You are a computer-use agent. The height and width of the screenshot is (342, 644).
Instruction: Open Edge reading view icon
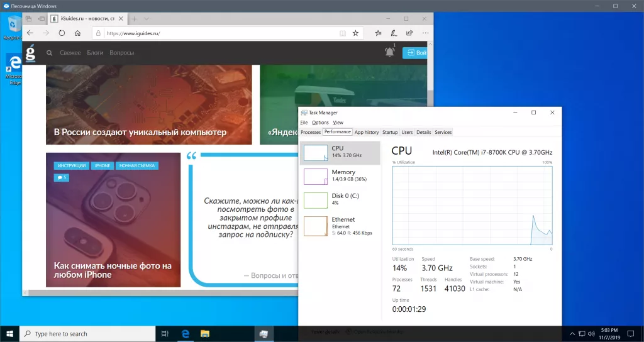pyautogui.click(x=342, y=33)
